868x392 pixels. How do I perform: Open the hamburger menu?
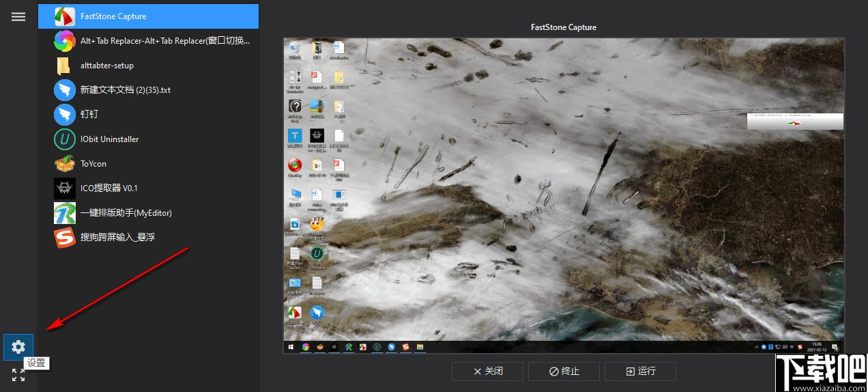18,16
